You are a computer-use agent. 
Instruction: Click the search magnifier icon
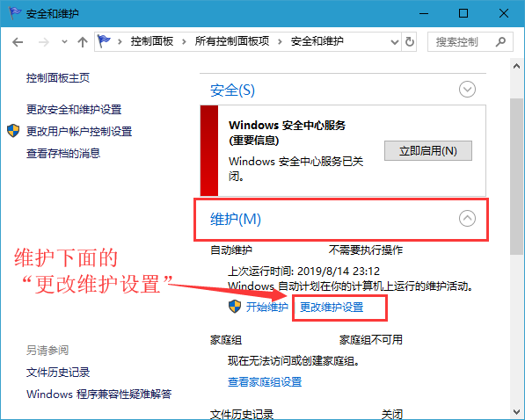tap(500, 42)
